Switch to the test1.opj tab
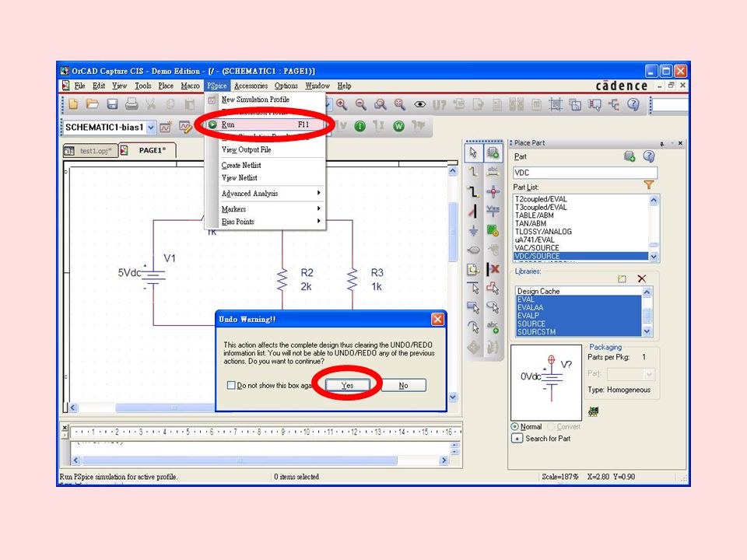747x560 pixels. pos(90,151)
